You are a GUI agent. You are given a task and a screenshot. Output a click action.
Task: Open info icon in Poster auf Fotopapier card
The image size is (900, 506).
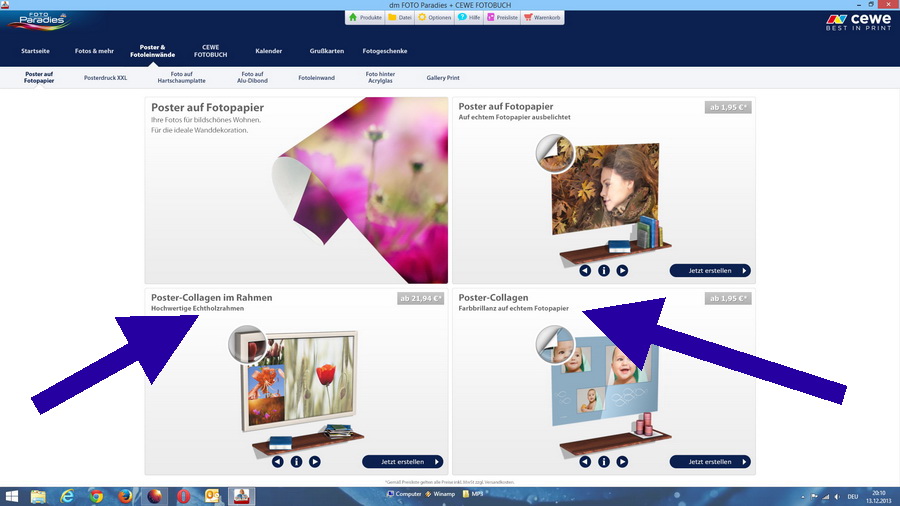(x=604, y=270)
